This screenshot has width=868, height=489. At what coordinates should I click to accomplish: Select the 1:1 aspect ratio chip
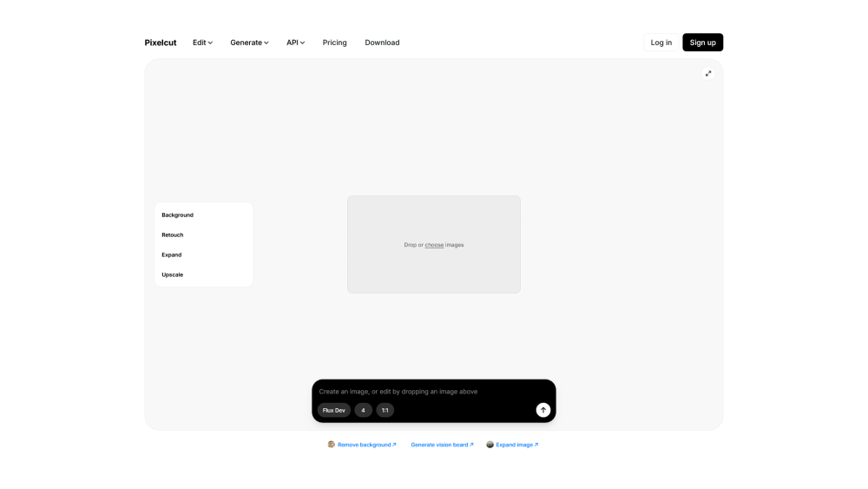pyautogui.click(x=385, y=410)
